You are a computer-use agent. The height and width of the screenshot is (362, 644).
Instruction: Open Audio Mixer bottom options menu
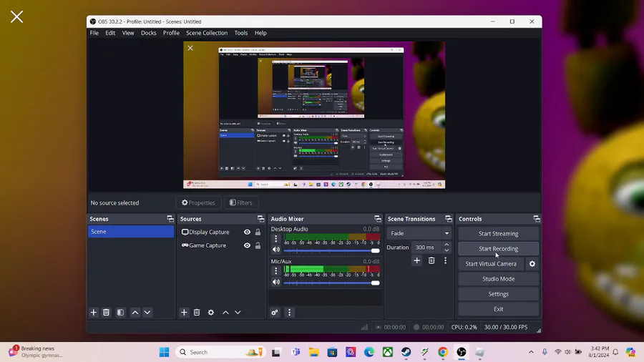coord(289,313)
